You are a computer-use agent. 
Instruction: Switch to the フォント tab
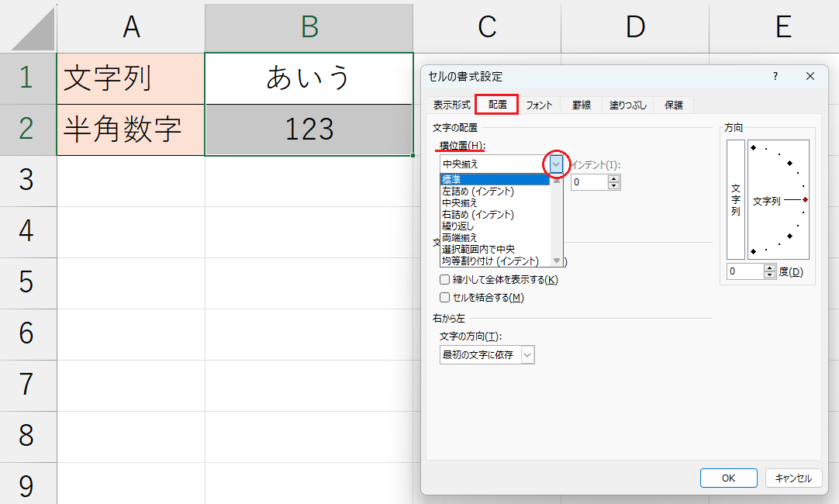(539, 105)
